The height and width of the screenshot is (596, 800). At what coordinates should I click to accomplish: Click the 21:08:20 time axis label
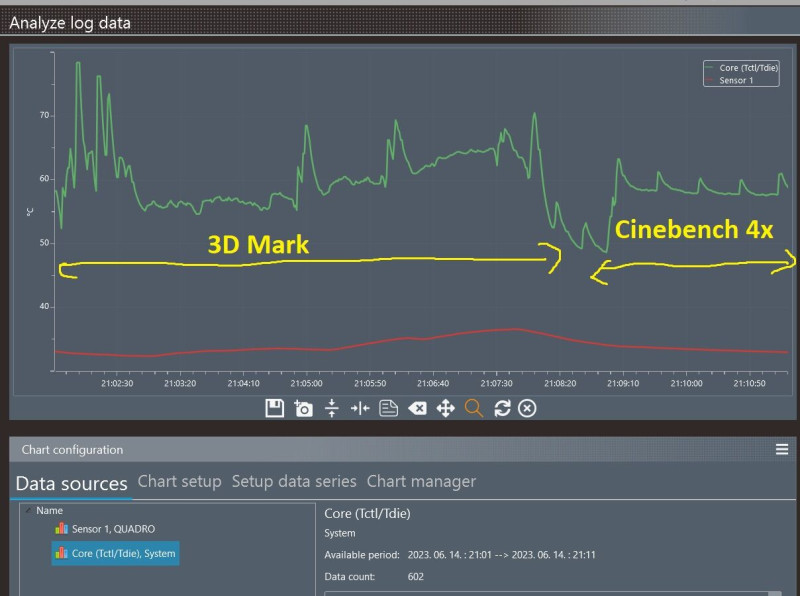[560, 383]
